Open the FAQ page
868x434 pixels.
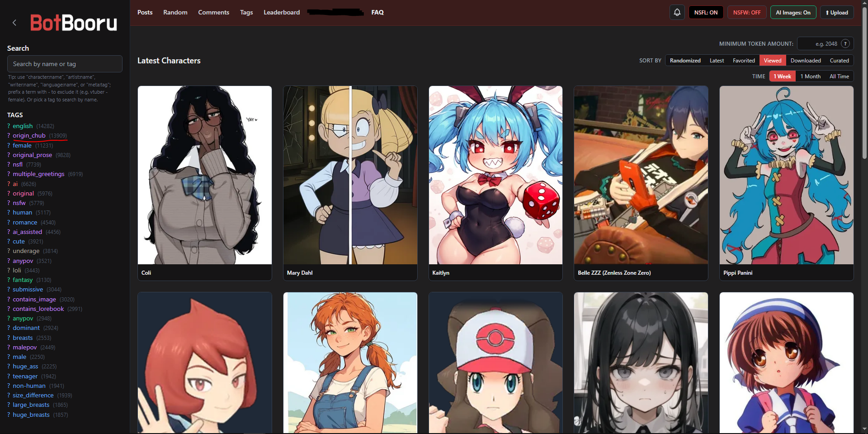pos(377,12)
